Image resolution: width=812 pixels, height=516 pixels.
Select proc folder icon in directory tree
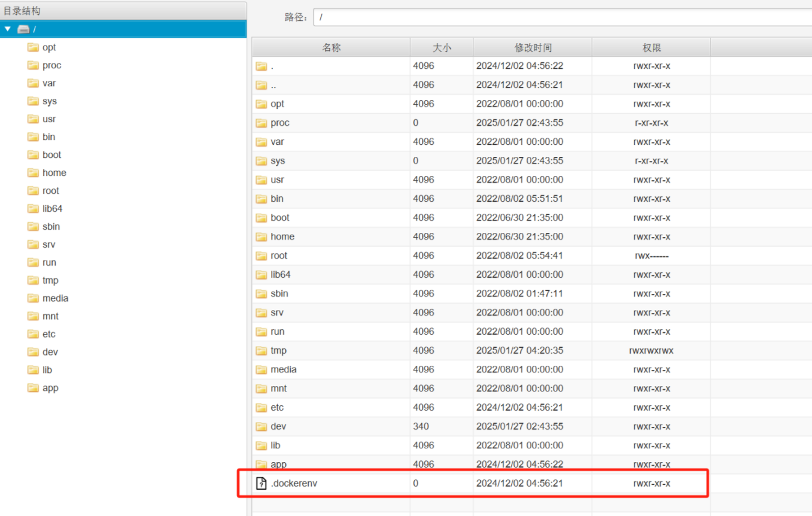[33, 65]
